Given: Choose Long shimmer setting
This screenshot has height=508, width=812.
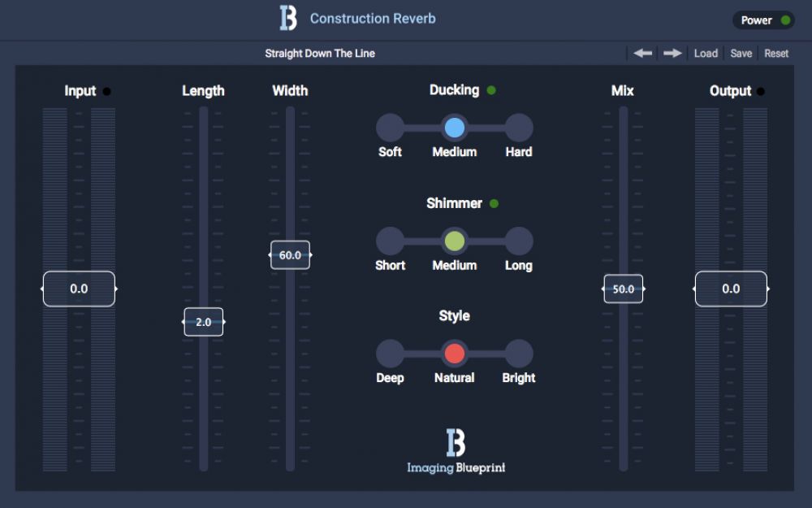Looking at the screenshot, I should [x=519, y=241].
